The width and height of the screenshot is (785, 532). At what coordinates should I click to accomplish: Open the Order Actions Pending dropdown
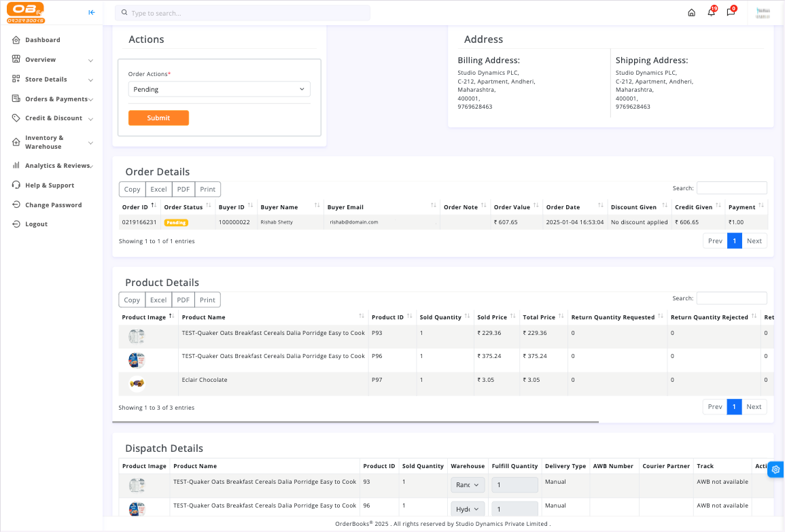219,89
